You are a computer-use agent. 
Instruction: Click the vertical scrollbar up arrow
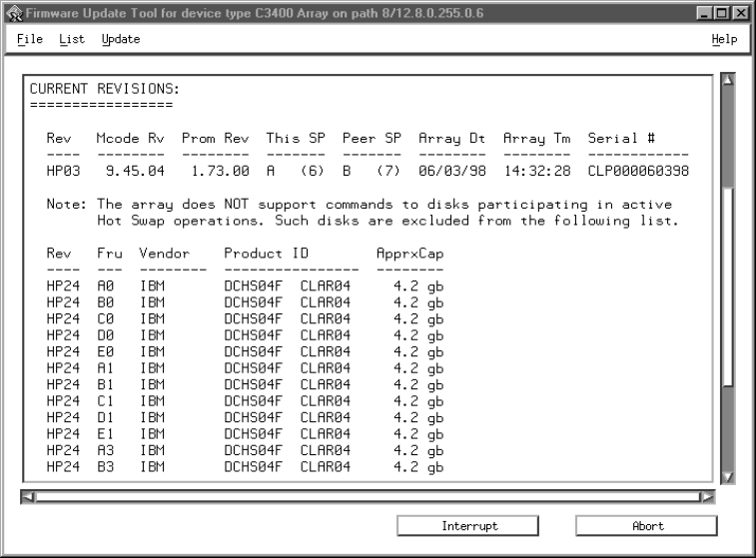(x=727, y=81)
